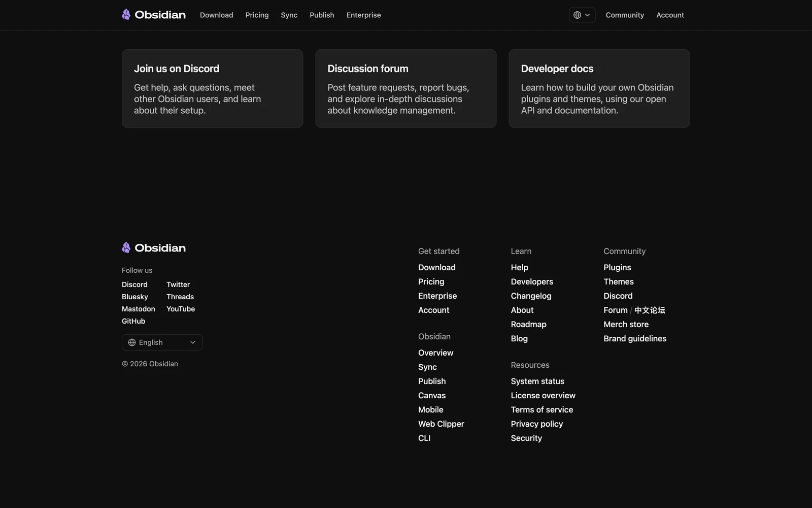This screenshot has height=508, width=812.
Task: Click the '© 2026 Obsidian' copyright text
Action: tap(150, 364)
